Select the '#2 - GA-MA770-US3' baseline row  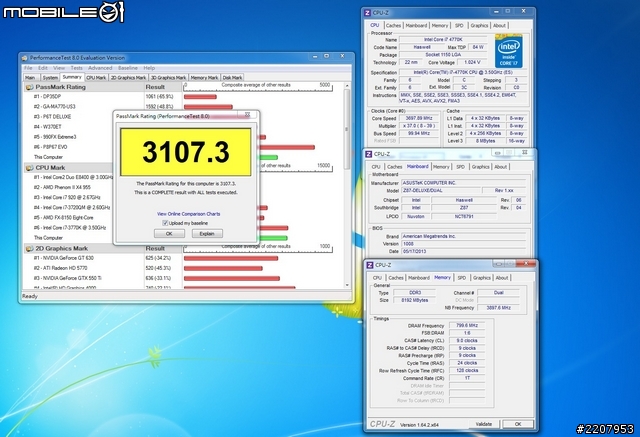pos(54,106)
